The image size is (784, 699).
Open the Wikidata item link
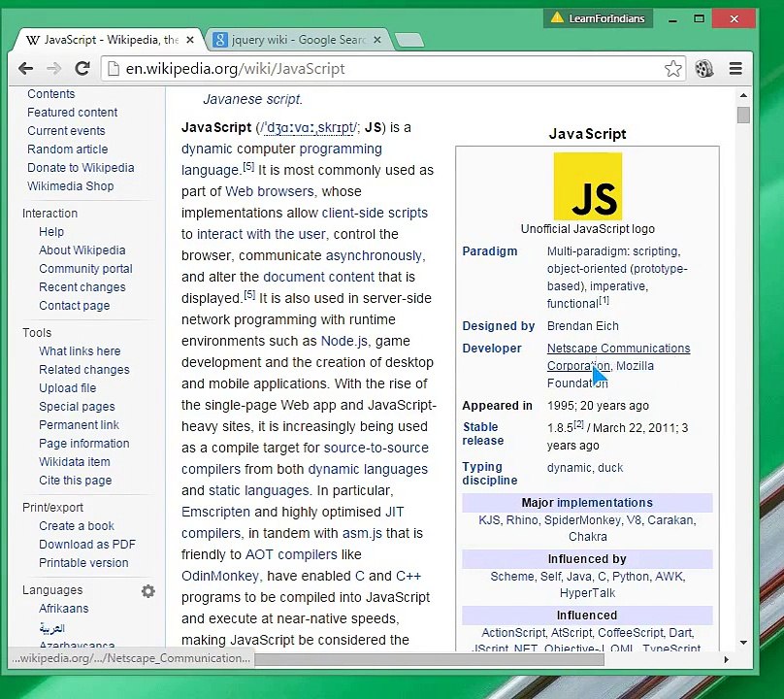75,462
